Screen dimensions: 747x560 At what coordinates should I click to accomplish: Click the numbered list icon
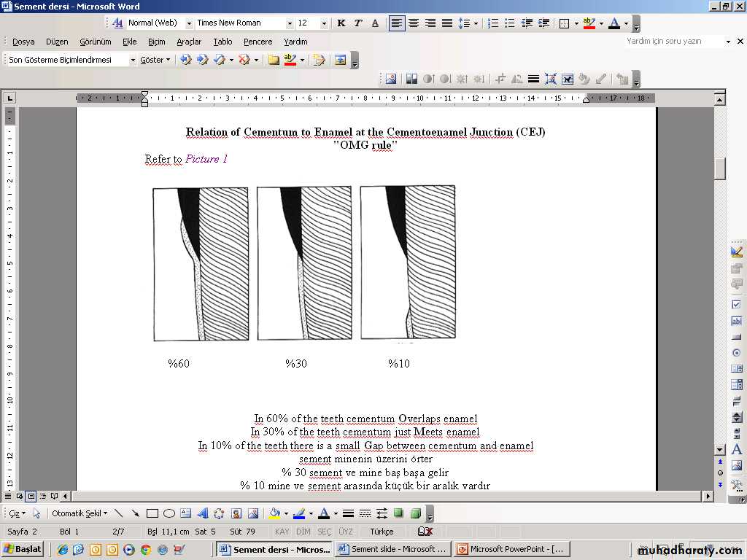click(x=493, y=23)
